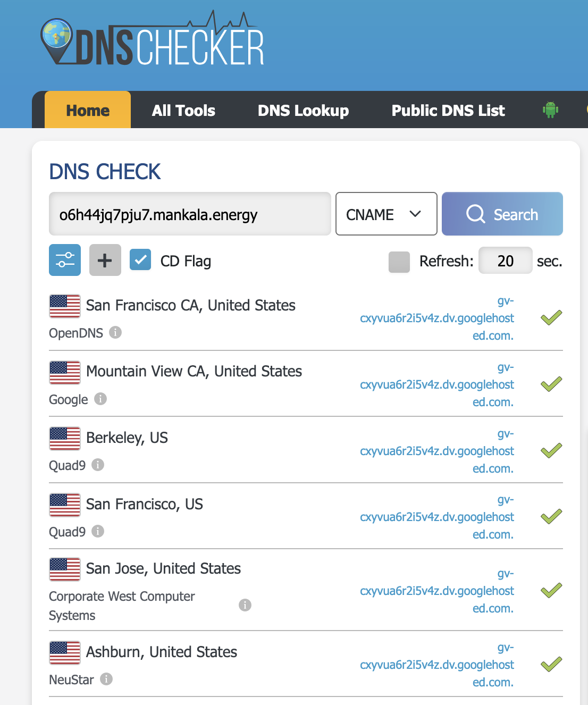Image resolution: width=588 pixels, height=705 pixels.
Task: Click the plus add server button
Action: pos(105,260)
